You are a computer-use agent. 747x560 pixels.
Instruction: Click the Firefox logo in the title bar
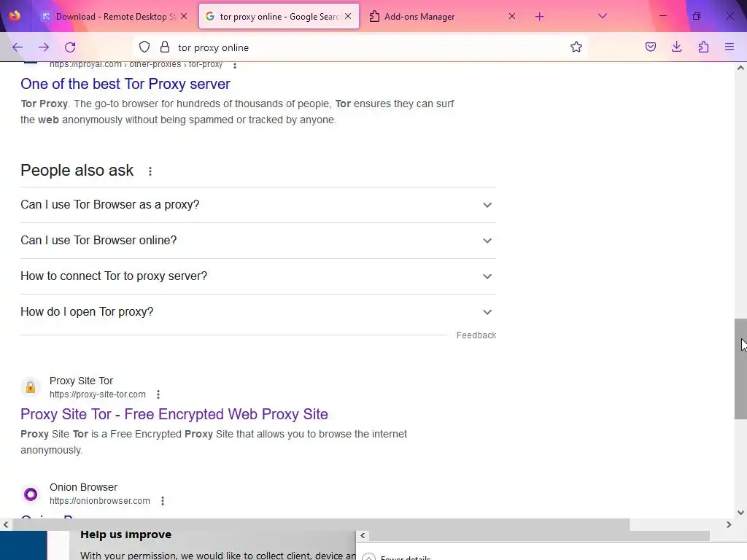tap(15, 16)
